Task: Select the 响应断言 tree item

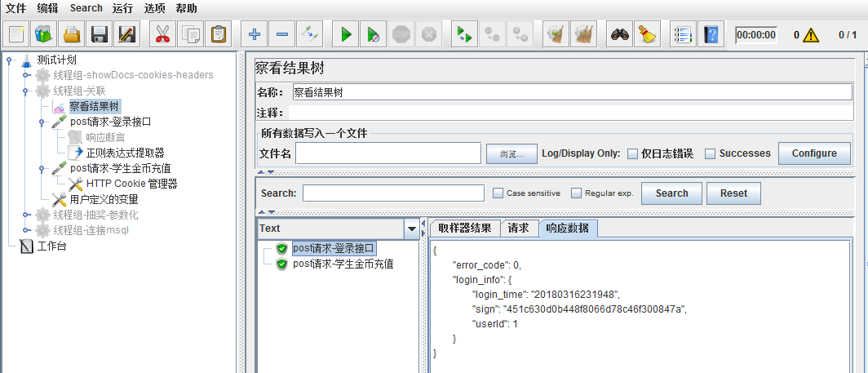Action: (105, 137)
